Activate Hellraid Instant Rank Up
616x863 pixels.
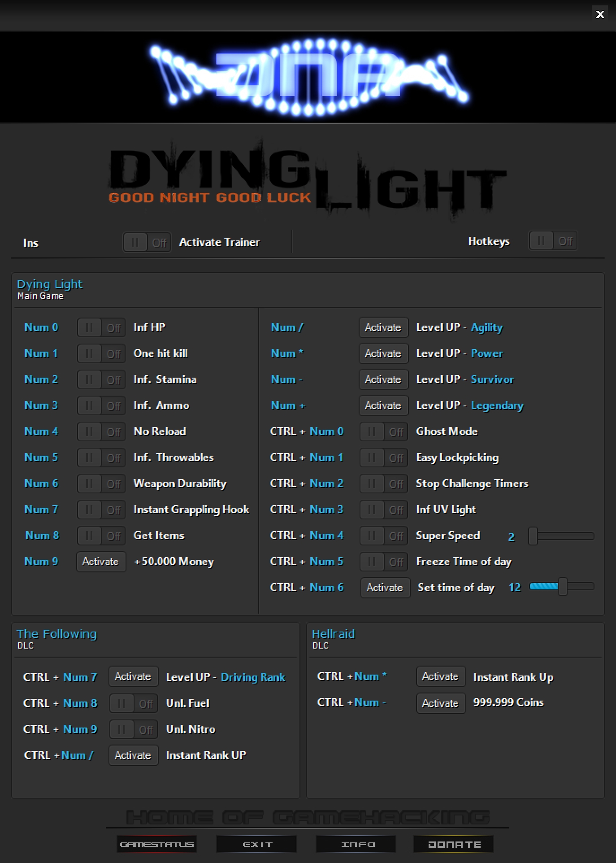click(x=441, y=676)
